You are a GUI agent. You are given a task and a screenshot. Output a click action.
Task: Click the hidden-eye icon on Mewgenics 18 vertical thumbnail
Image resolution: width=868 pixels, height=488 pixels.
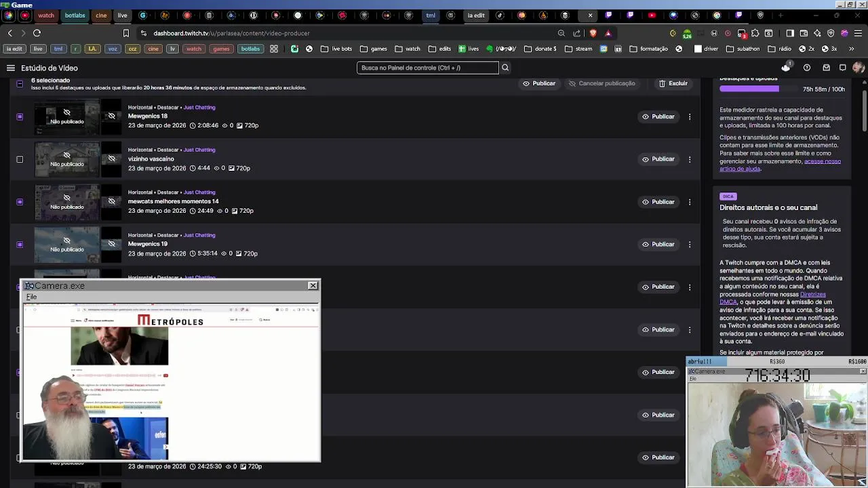pyautogui.click(x=112, y=117)
